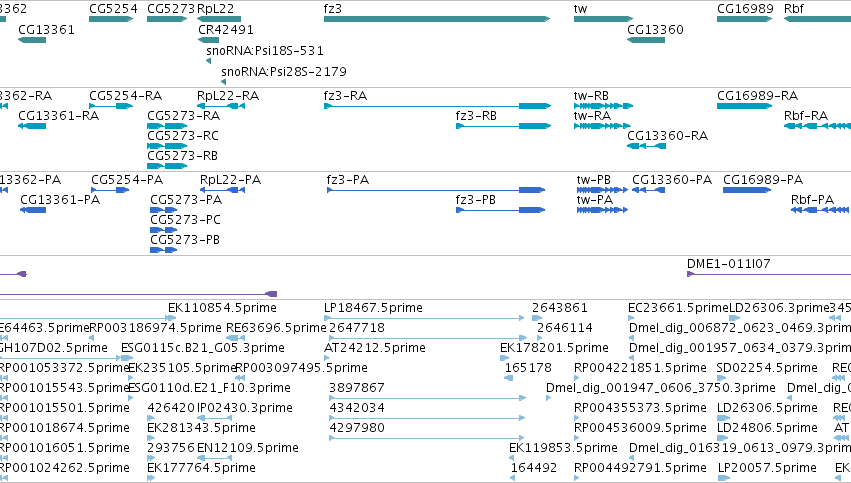This screenshot has width=851, height=483.
Task: Select the snoRNA:Psi28S-2179 marker
Action: (x=224, y=82)
